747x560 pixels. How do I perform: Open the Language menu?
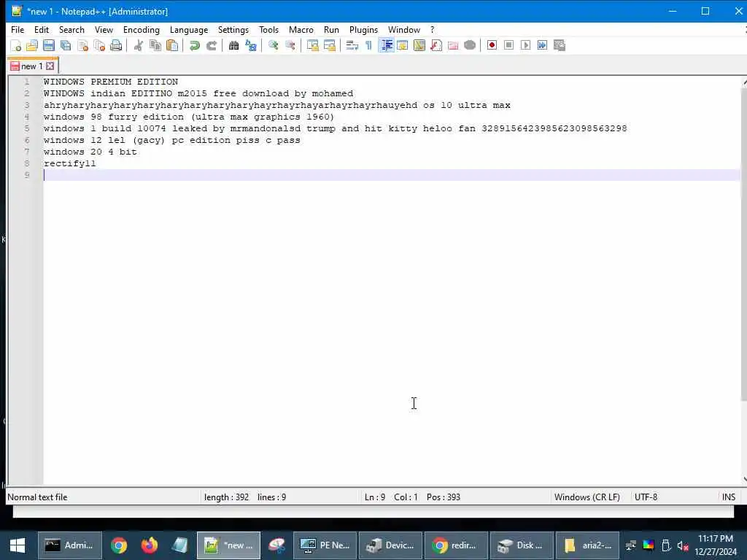click(x=189, y=29)
